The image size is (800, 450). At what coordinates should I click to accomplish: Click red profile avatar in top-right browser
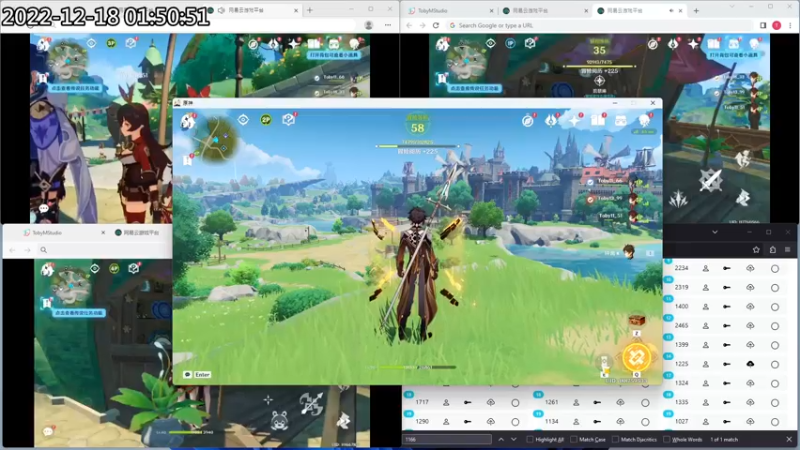coord(777,25)
